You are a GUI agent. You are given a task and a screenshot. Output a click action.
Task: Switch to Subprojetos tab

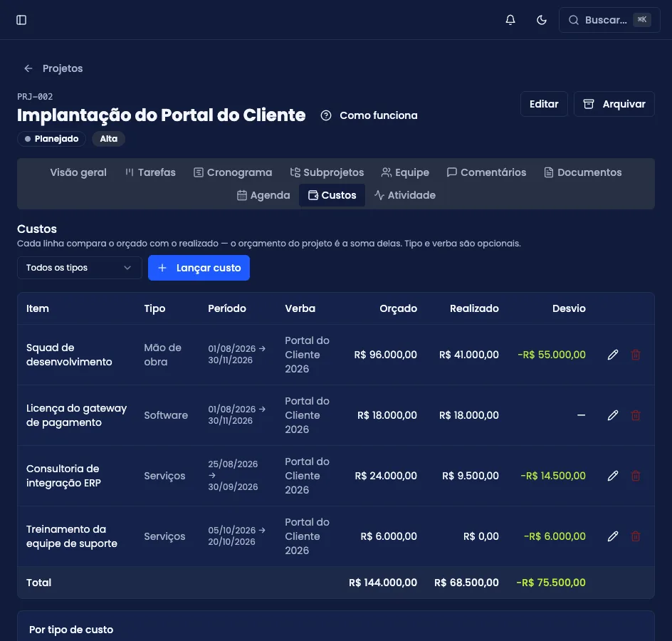coord(327,172)
